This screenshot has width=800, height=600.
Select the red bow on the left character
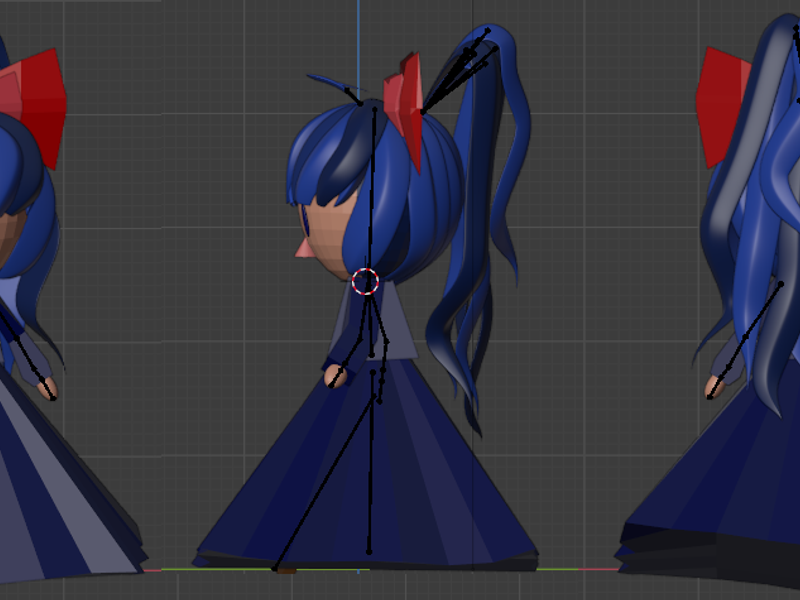click(x=36, y=109)
